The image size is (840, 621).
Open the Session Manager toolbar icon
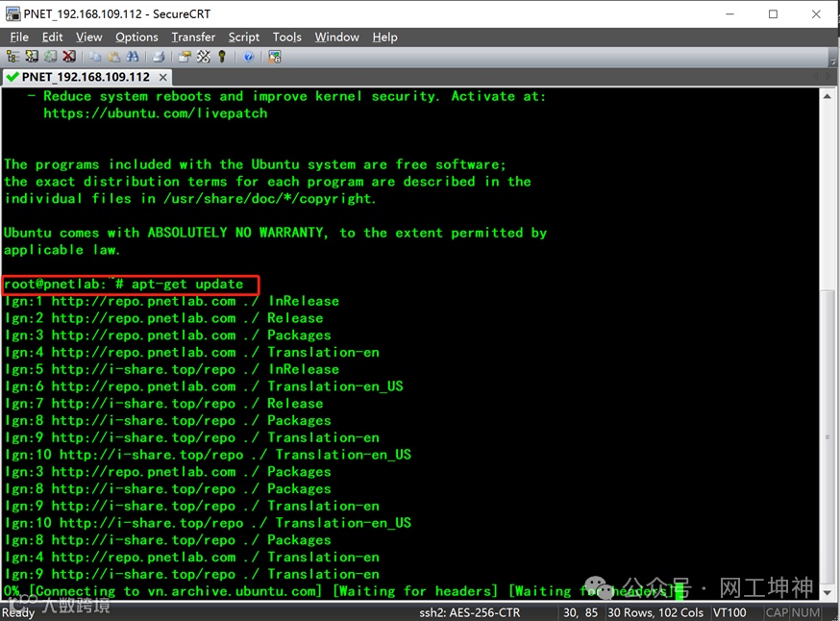pyautogui.click(x=12, y=57)
